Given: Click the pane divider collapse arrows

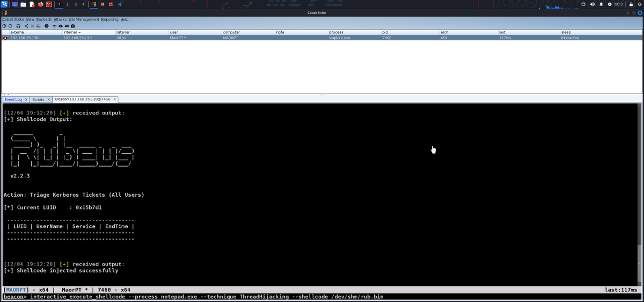Looking at the screenshot, I should point(6,94).
